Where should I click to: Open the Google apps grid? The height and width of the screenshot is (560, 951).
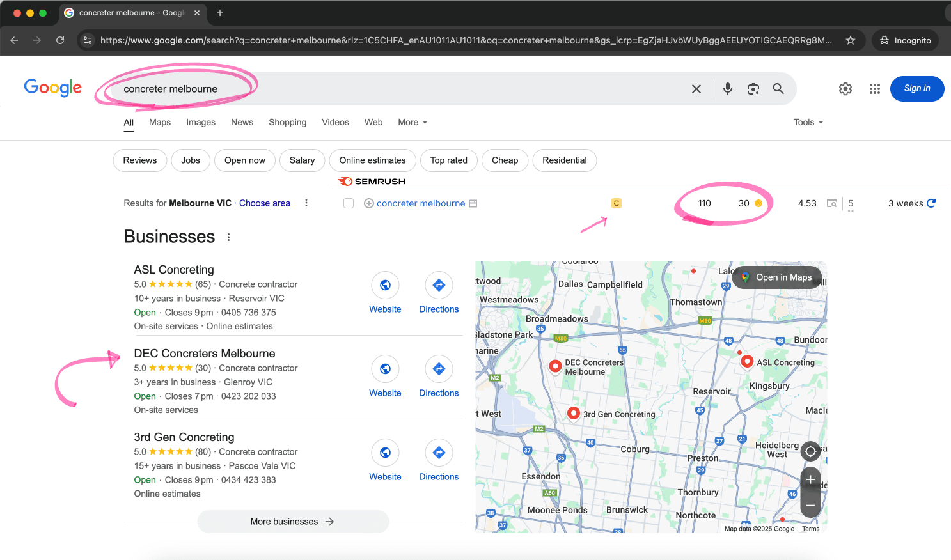click(874, 89)
